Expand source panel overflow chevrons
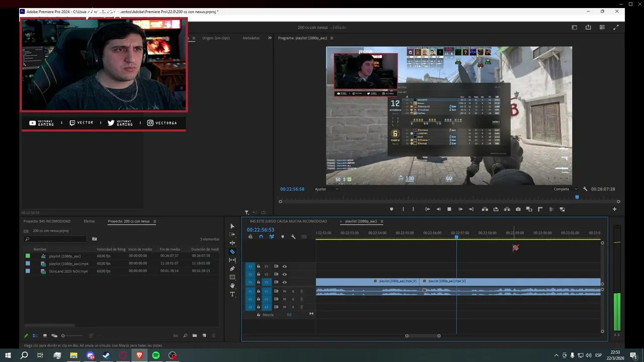 point(270,38)
